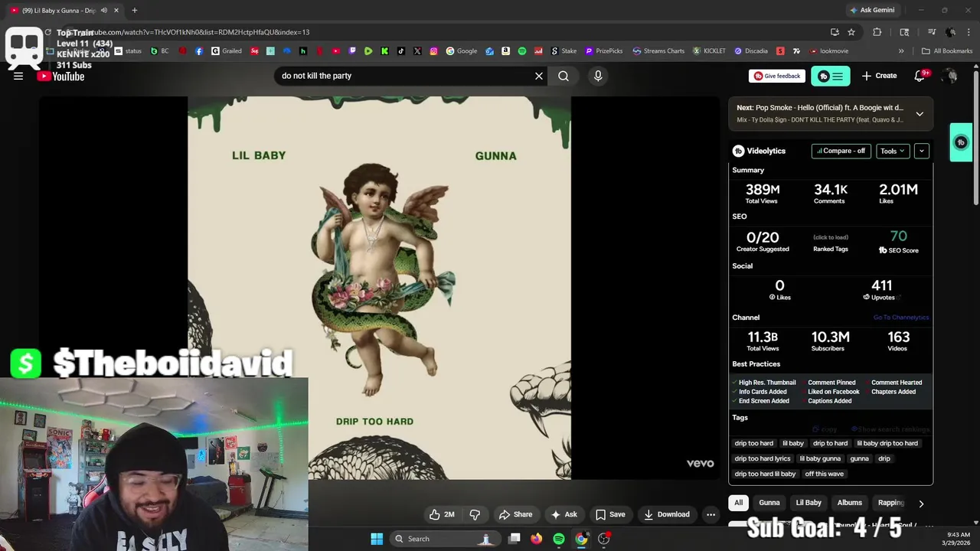
Task: Save the video to a playlist
Action: pyautogui.click(x=609, y=514)
